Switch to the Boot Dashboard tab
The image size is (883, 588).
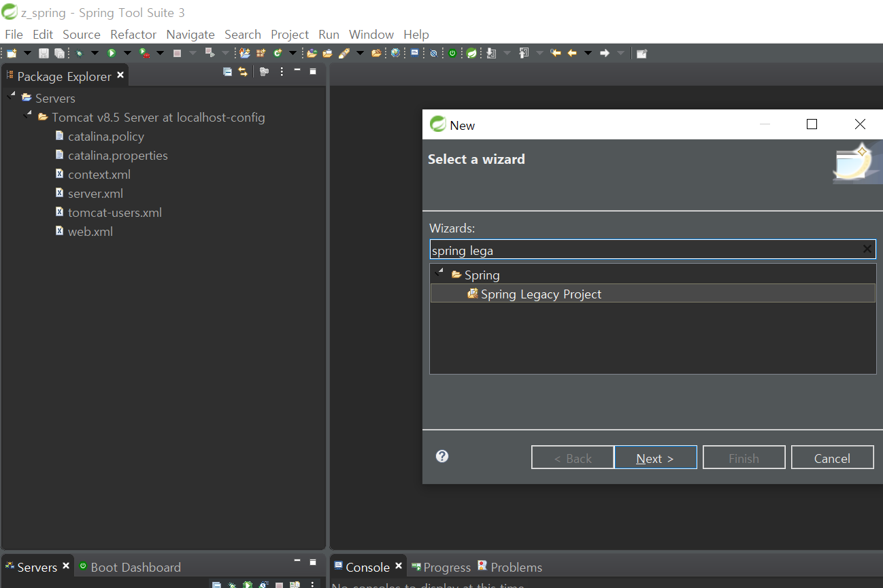click(129, 567)
